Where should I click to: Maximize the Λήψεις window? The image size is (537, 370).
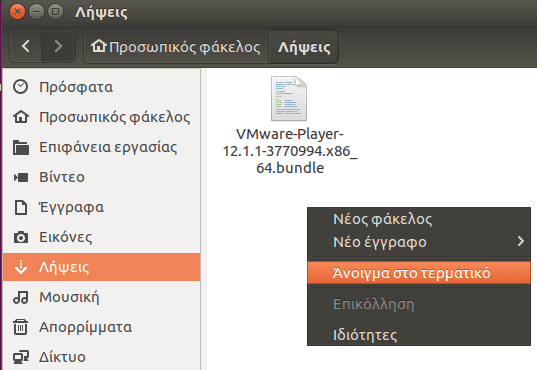click(x=55, y=12)
